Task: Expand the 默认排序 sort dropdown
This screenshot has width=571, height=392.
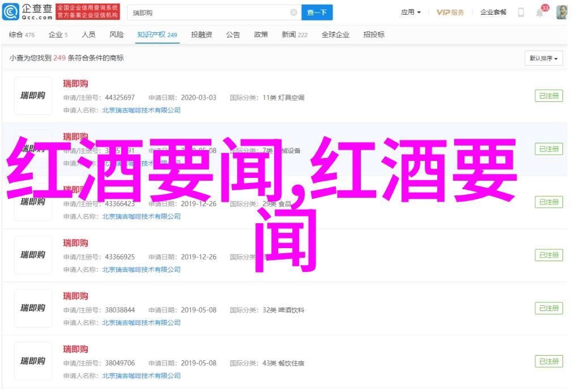Action: pyautogui.click(x=543, y=58)
